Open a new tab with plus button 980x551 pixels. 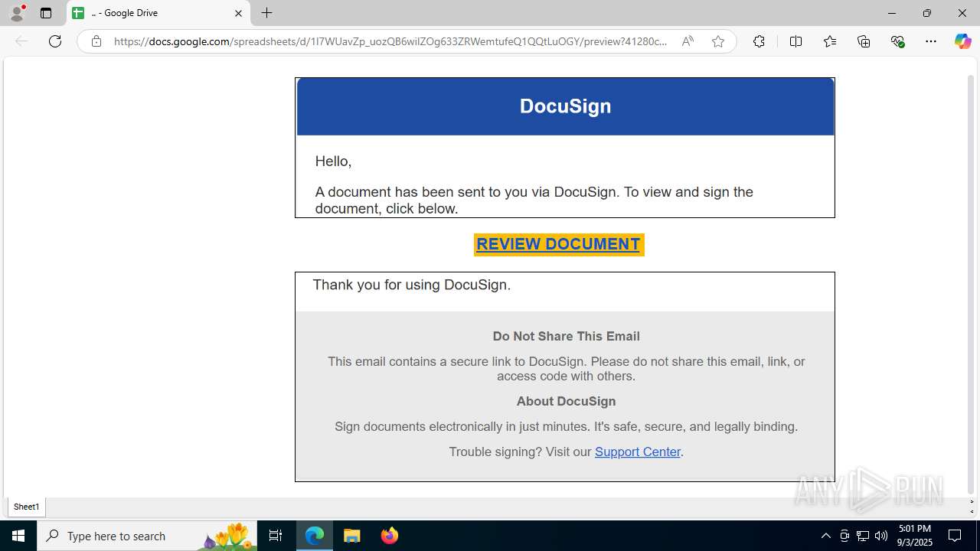pos(266,13)
